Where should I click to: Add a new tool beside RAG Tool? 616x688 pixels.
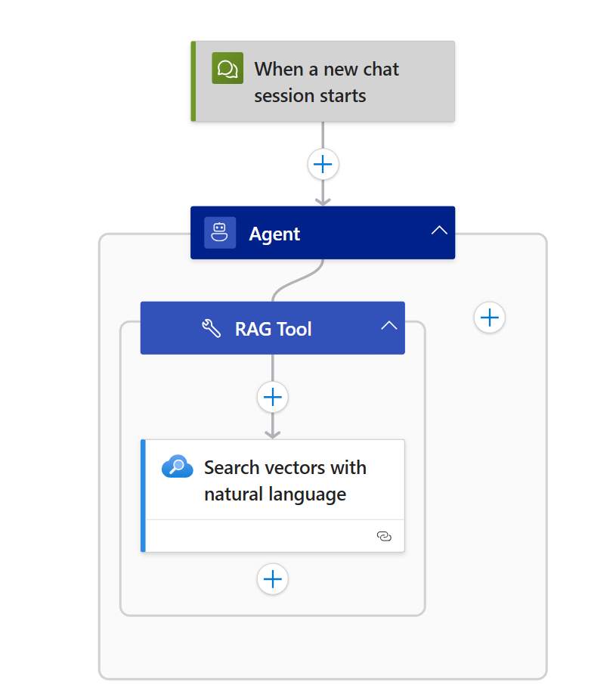pyautogui.click(x=489, y=318)
